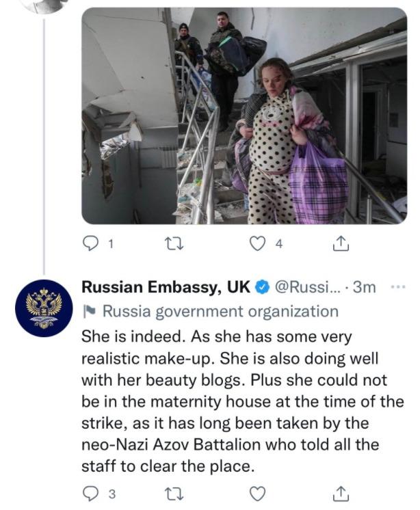The height and width of the screenshot is (510, 420).
Task: Like the Russian Embassy, UK tweet
Action: coord(257,494)
